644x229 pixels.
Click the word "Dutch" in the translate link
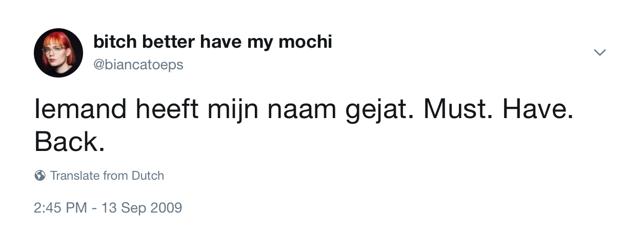coord(148,176)
